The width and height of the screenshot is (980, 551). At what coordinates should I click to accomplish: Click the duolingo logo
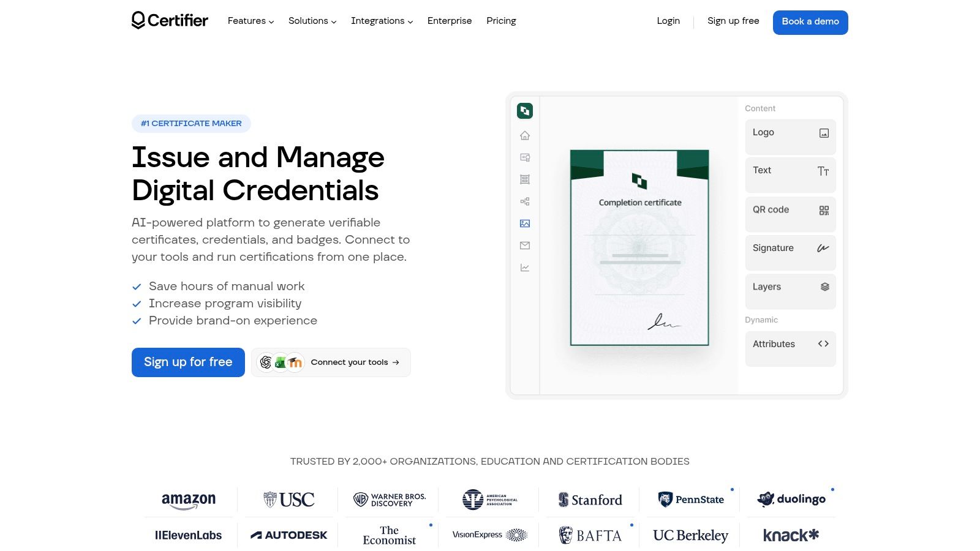click(x=791, y=499)
